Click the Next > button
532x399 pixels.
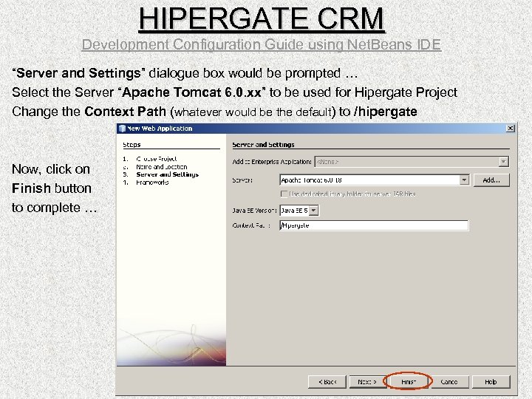tap(367, 382)
